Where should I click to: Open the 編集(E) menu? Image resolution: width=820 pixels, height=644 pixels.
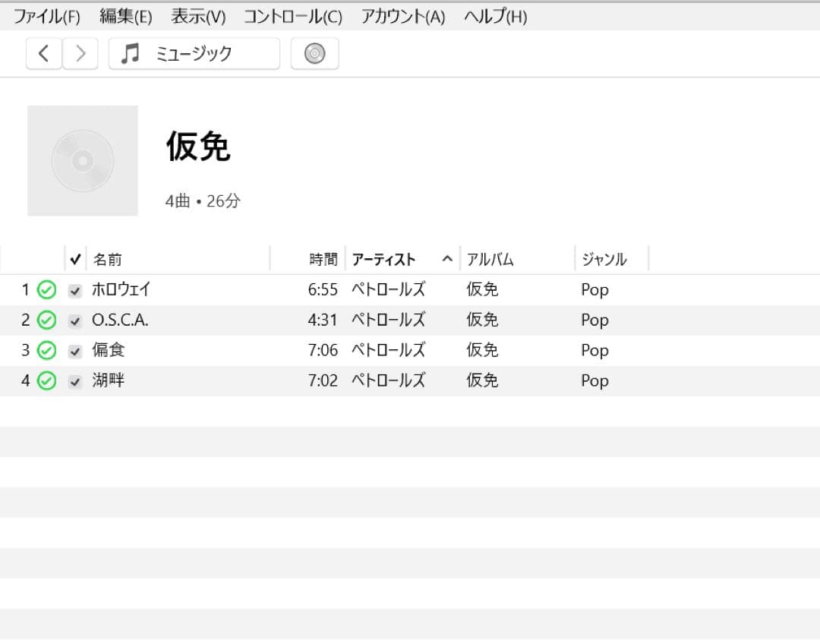[125, 17]
